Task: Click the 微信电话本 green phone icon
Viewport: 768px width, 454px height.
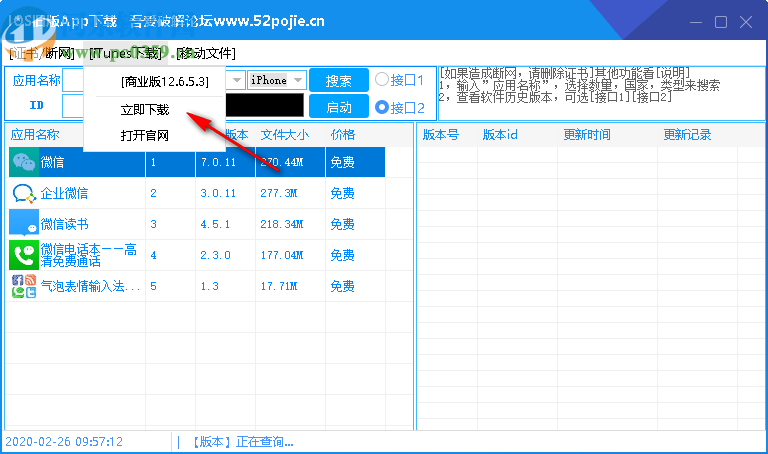Action: pyautogui.click(x=24, y=255)
